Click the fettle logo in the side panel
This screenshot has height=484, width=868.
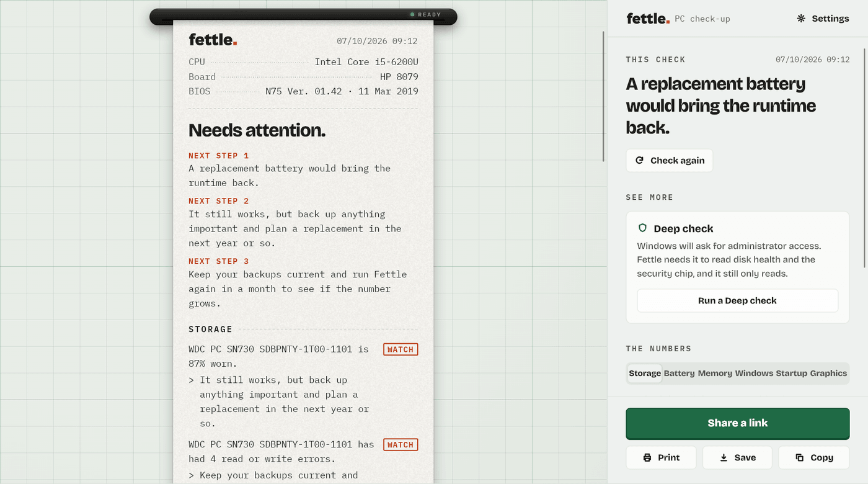coord(648,19)
